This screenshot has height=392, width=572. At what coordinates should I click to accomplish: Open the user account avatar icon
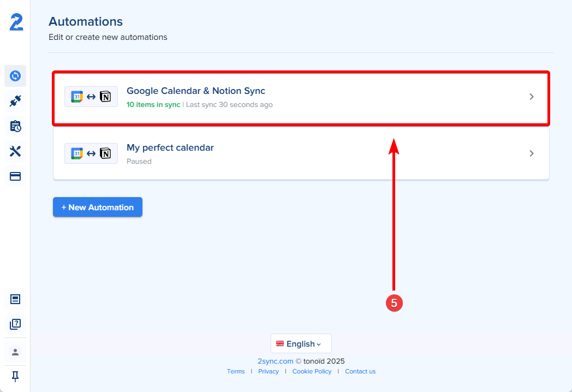coord(15,352)
